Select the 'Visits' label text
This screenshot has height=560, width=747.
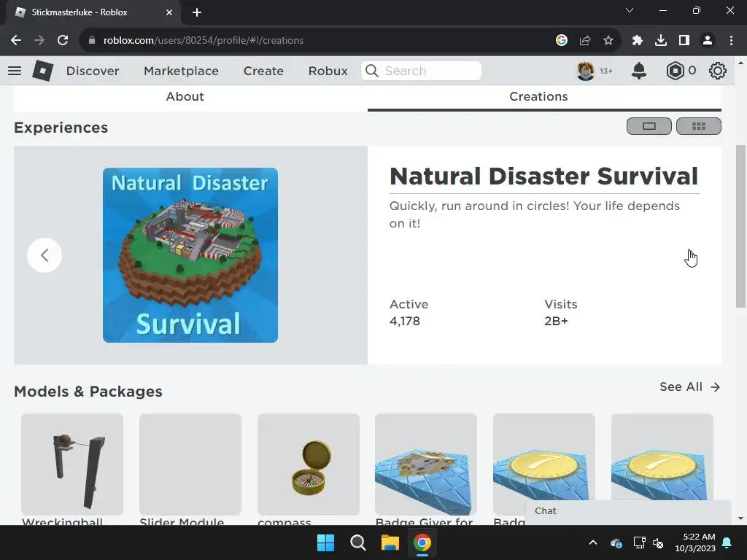561,304
